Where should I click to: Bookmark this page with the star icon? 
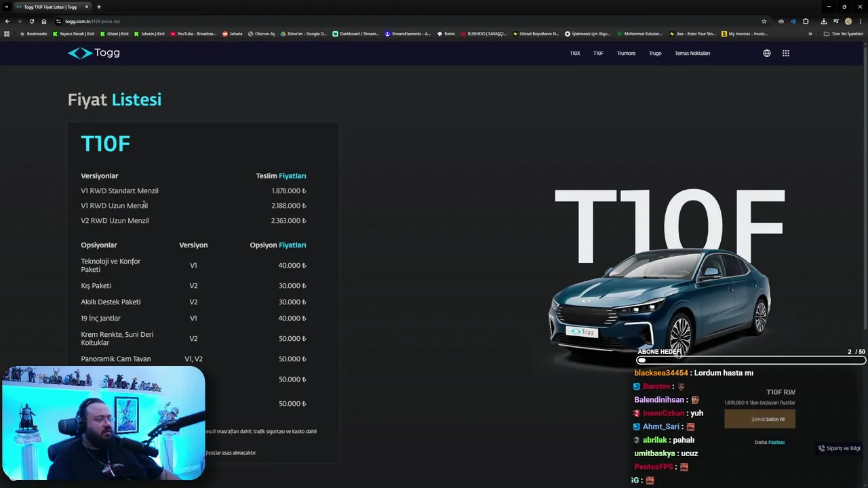[764, 21]
